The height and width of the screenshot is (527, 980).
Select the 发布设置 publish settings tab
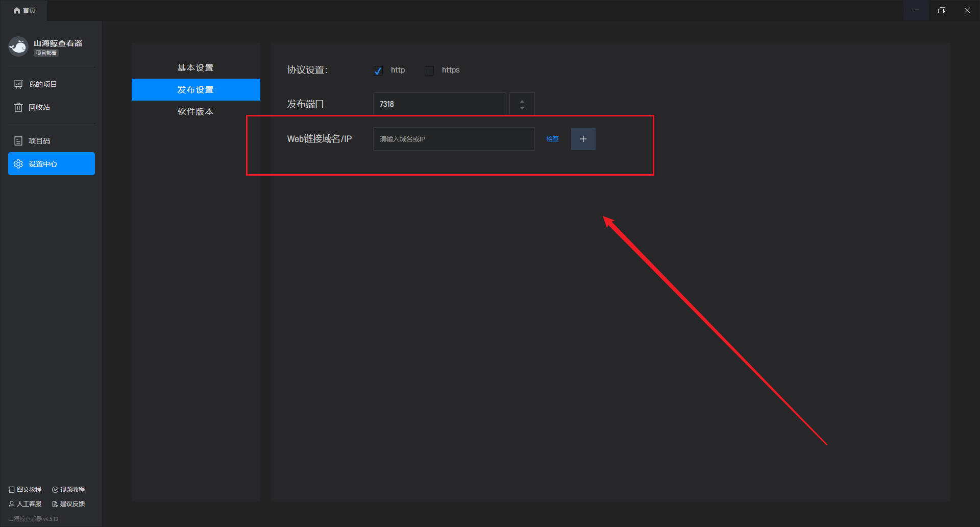(195, 90)
